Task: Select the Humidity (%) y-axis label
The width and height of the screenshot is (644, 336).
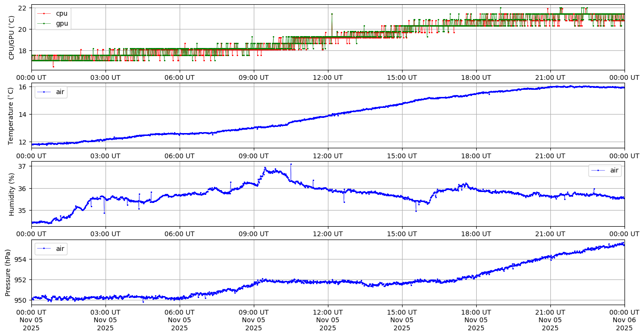Action: coord(12,194)
